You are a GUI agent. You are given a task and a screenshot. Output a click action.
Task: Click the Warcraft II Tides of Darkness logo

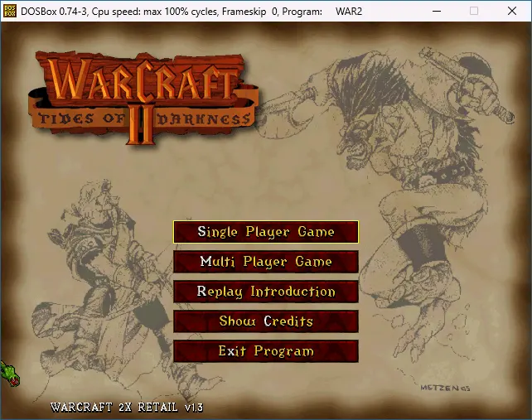144,98
